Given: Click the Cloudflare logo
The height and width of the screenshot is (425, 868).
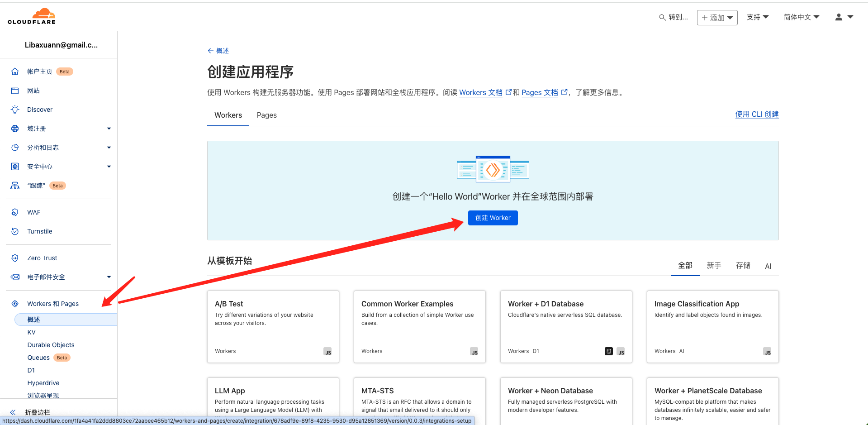Looking at the screenshot, I should (32, 16).
